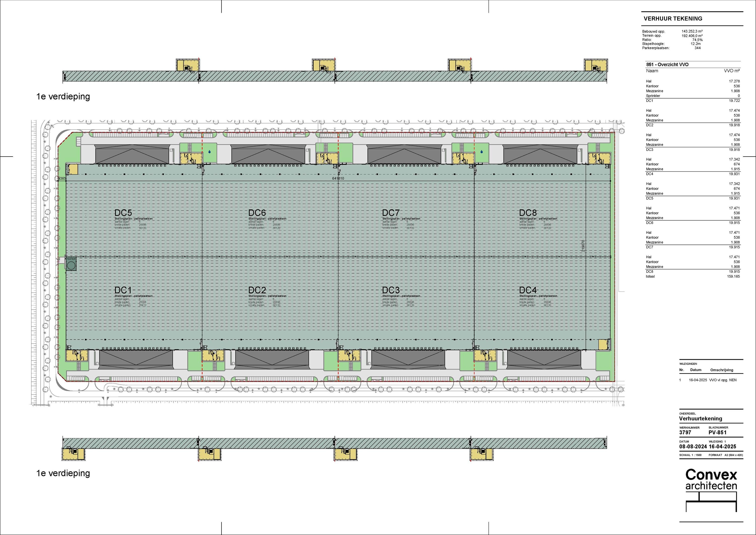Screen dimensions: 756x535
Task: Click the bladnummer PV-851 field
Action: [717, 432]
